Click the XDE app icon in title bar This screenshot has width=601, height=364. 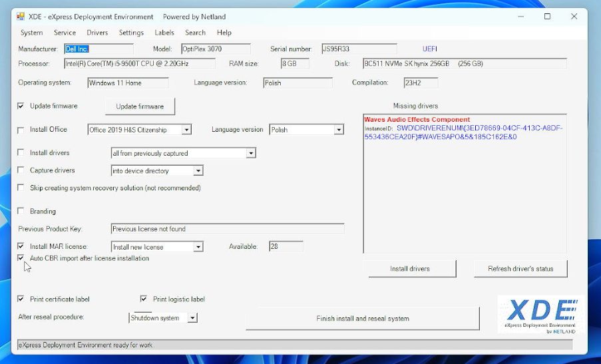(21, 17)
